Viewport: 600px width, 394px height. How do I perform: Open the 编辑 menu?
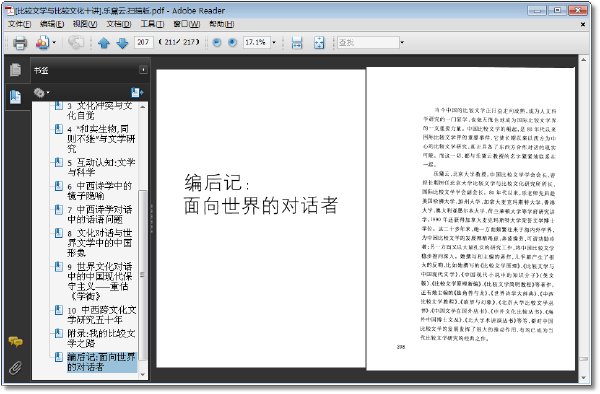(52, 24)
